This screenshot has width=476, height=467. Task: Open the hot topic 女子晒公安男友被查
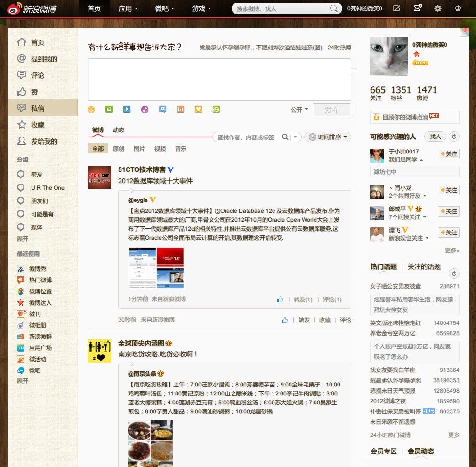[395, 286]
